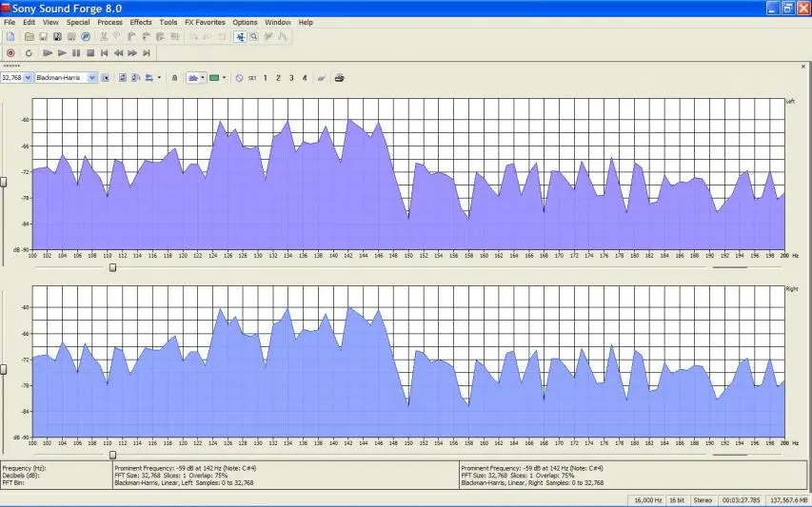Click the red graph snapshot display icon

tap(322, 78)
